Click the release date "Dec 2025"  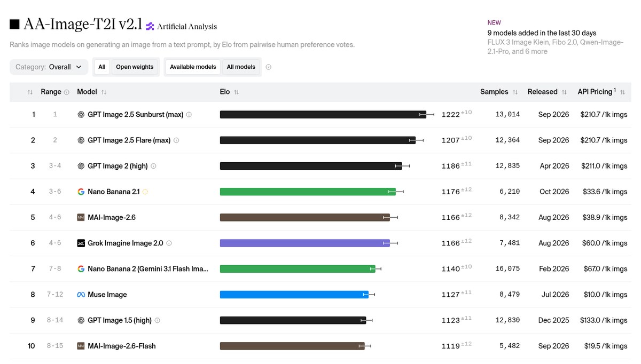coord(554,321)
